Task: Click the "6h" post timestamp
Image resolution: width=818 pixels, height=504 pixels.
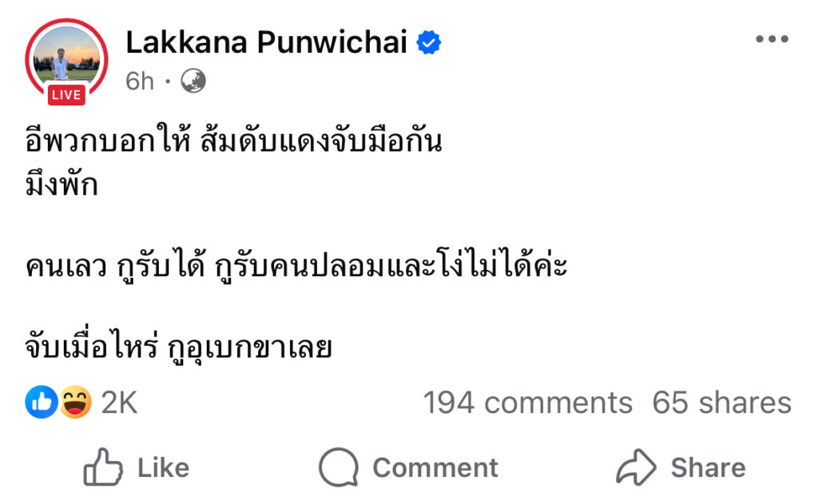Action: click(x=140, y=81)
